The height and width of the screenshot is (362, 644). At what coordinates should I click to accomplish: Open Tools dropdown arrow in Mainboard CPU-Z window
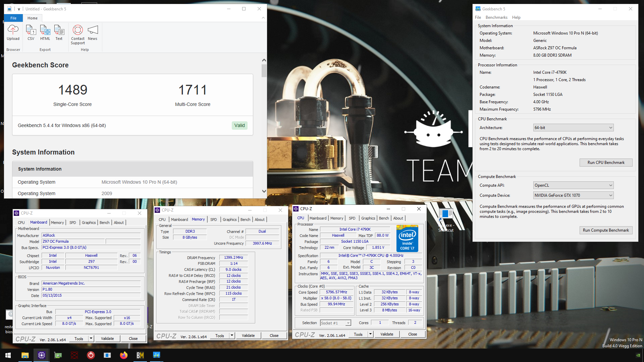tap(91, 339)
